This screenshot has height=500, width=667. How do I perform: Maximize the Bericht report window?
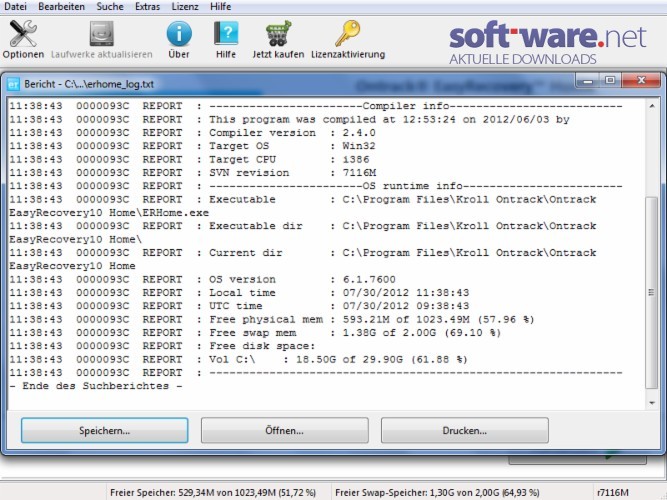coord(610,80)
